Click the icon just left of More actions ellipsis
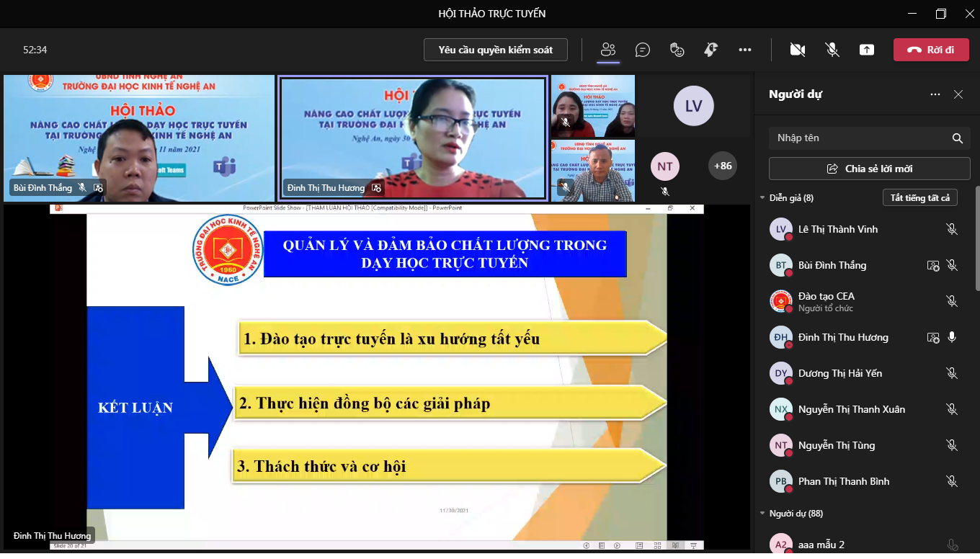This screenshot has width=980, height=559. [710, 50]
